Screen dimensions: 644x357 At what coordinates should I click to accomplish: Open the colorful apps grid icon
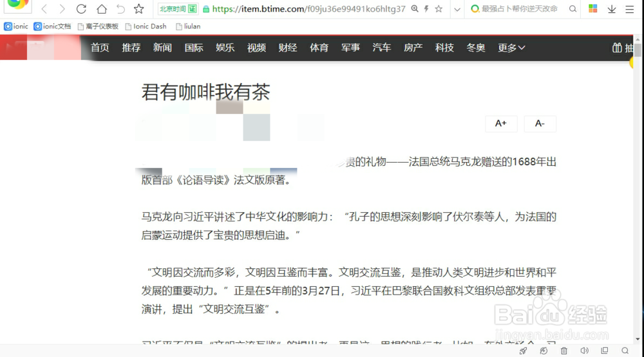click(592, 8)
